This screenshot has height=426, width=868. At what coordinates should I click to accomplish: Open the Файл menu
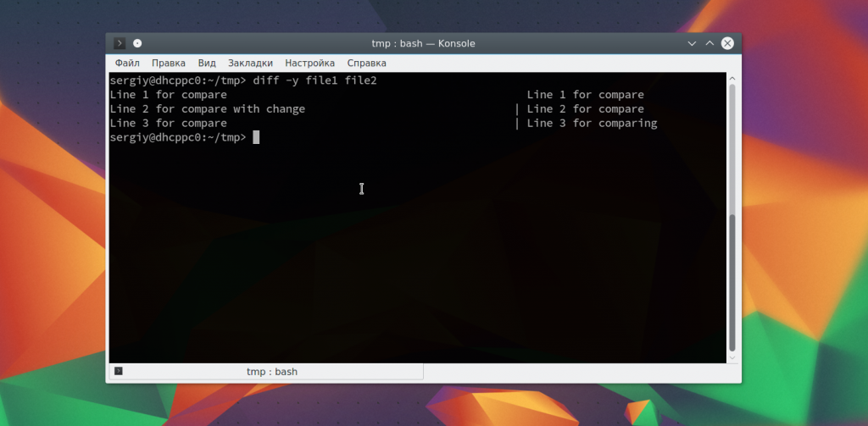tap(127, 63)
